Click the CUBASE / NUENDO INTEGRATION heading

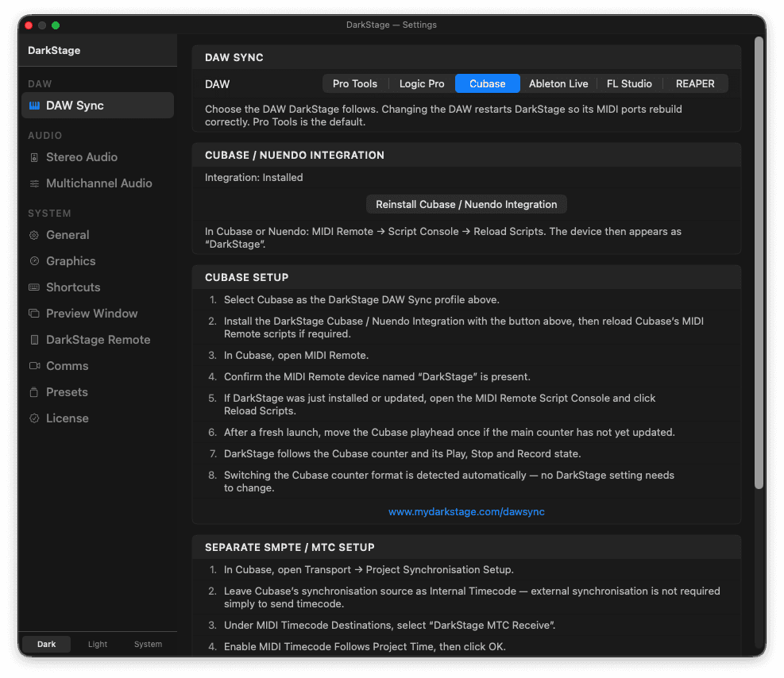[295, 155]
